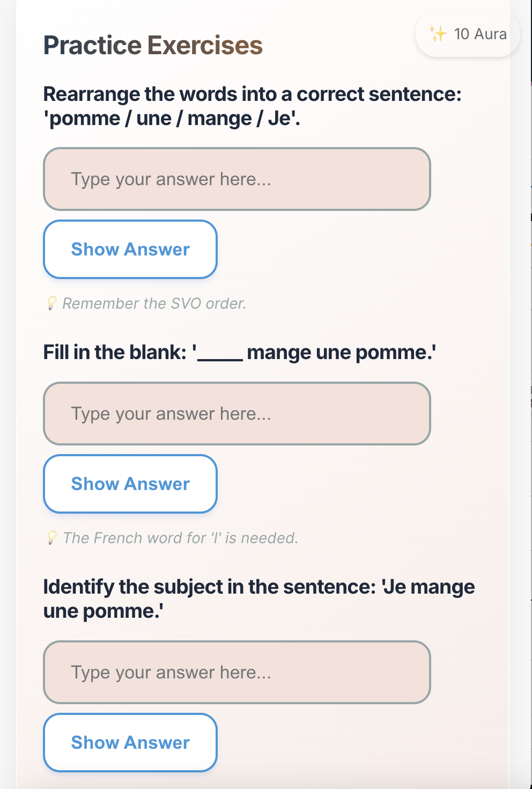Click the 'Fill in the blank' question text
Viewport: 532px width, 789px height.
(x=115, y=353)
